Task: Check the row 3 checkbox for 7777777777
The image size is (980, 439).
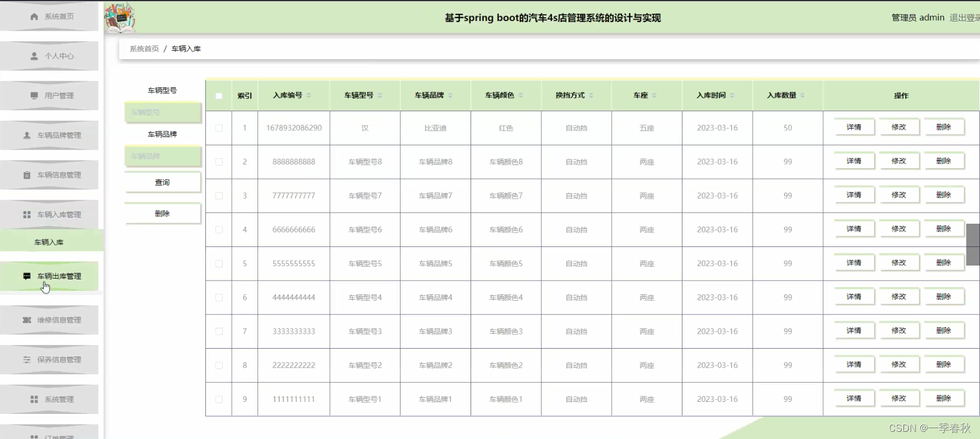Action: tap(219, 196)
